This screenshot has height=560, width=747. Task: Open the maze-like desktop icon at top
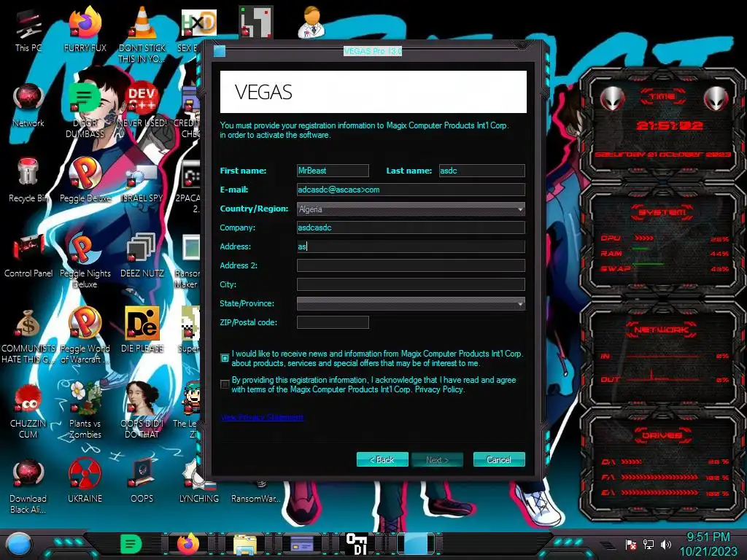[x=255, y=22]
